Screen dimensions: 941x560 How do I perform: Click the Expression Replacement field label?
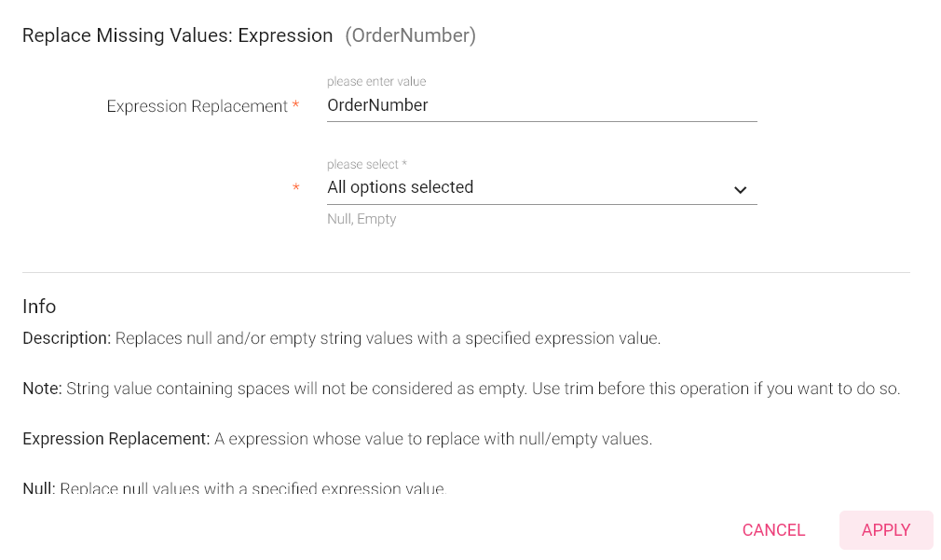point(197,105)
